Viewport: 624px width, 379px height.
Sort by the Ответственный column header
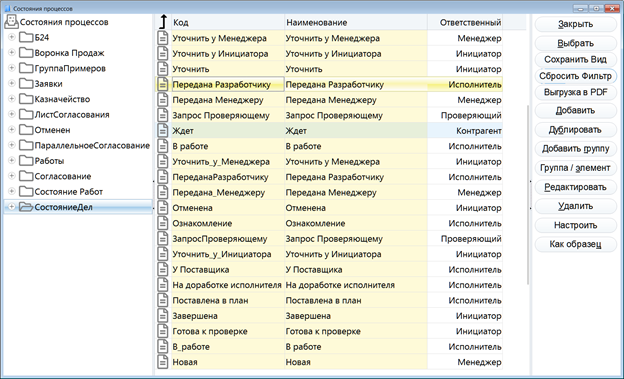(465, 22)
